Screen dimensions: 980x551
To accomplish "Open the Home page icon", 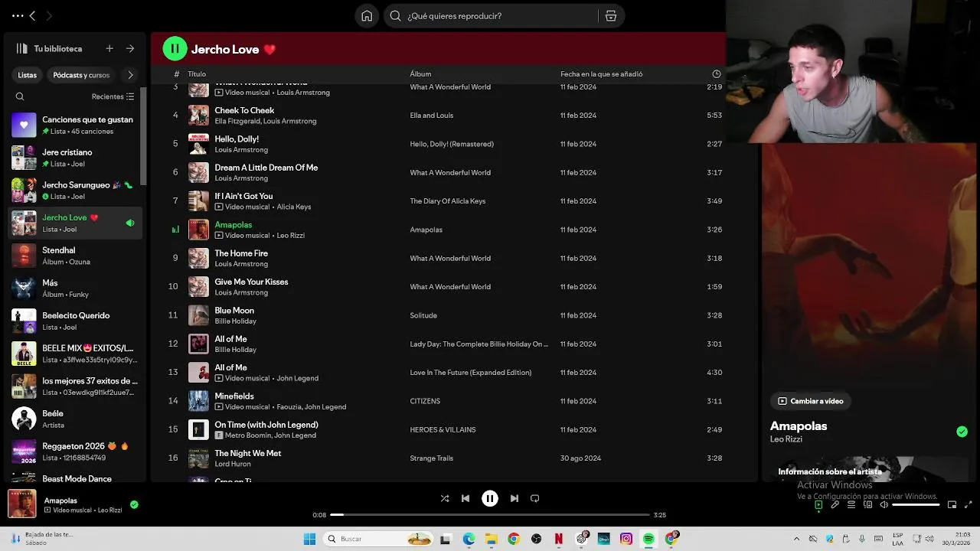I will tap(367, 16).
